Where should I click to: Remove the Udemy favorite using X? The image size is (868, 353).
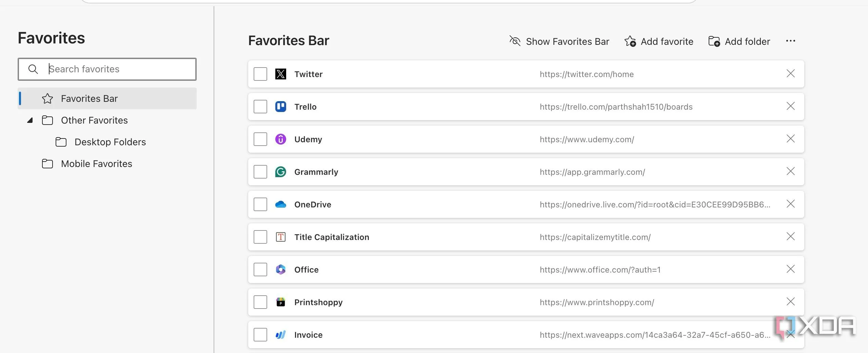coord(790,138)
